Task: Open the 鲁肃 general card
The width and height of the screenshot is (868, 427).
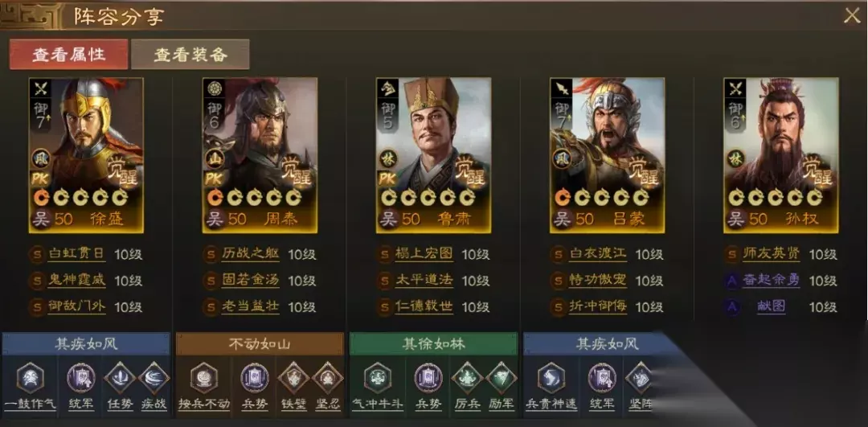Action: click(x=433, y=155)
